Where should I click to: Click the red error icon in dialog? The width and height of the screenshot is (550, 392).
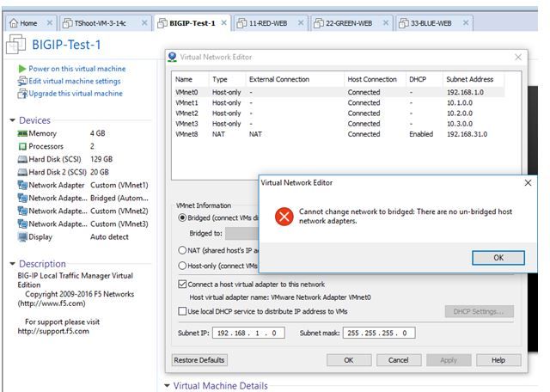tap(284, 216)
